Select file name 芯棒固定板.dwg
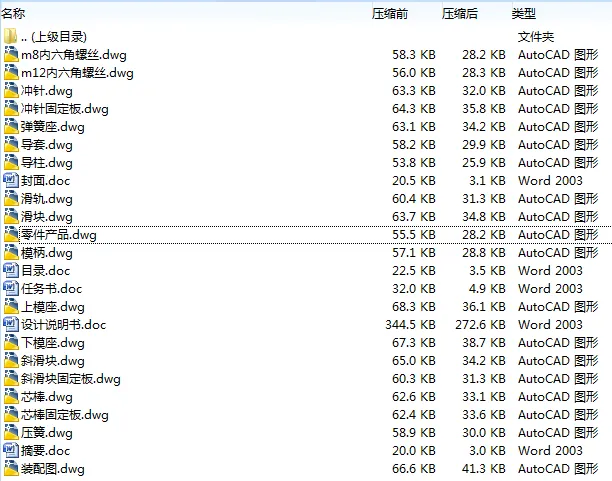Image resolution: width=612 pixels, height=481 pixels. [65, 415]
